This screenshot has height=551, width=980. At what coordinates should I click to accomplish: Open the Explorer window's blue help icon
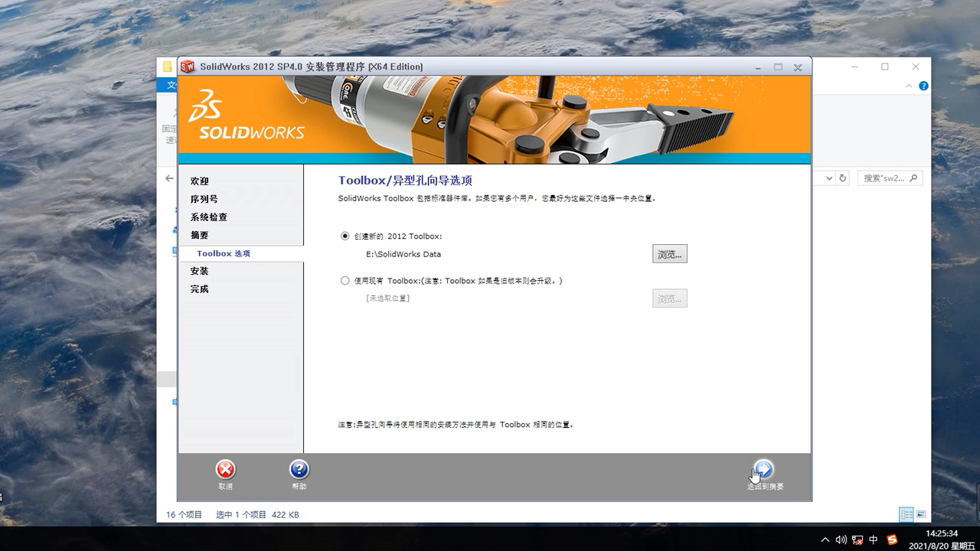pos(923,86)
